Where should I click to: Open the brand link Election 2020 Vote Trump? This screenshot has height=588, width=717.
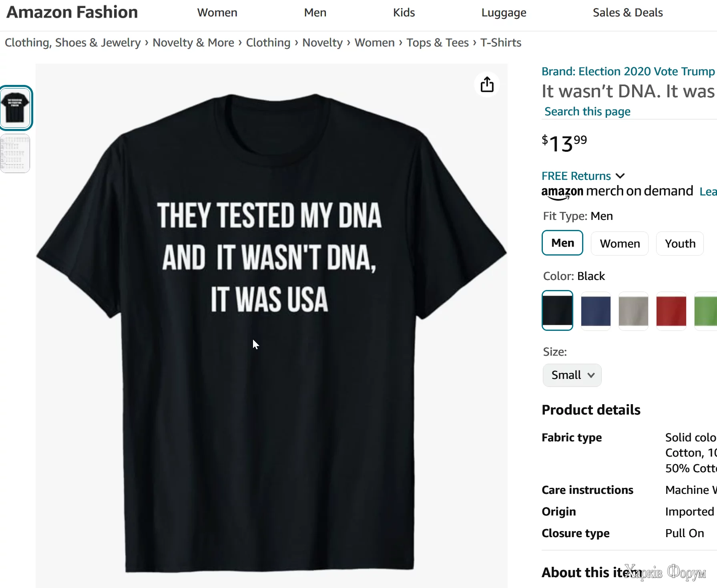click(x=628, y=71)
